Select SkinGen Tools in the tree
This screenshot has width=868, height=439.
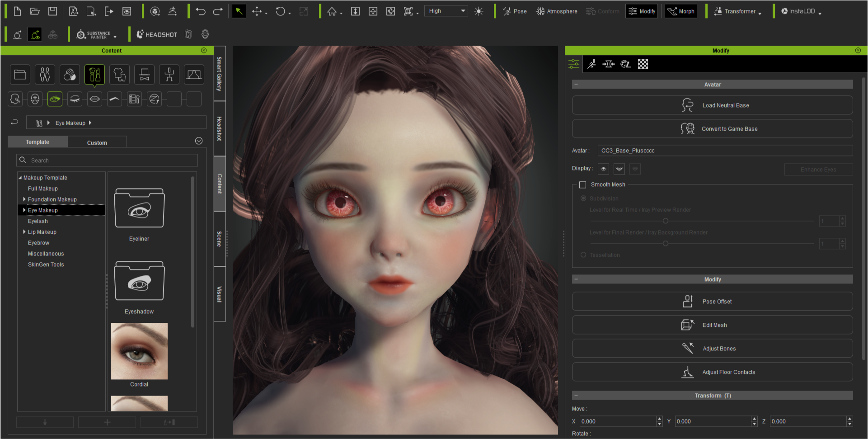[46, 264]
